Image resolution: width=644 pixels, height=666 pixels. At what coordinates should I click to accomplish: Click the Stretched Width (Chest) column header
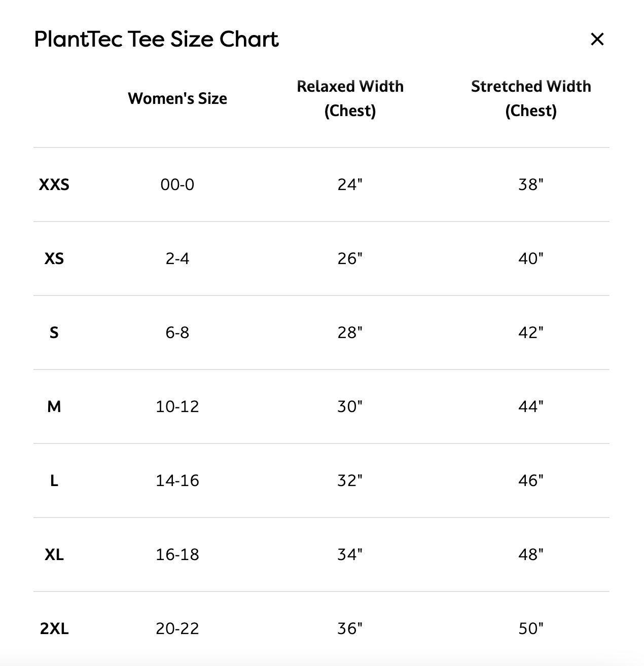click(x=531, y=98)
